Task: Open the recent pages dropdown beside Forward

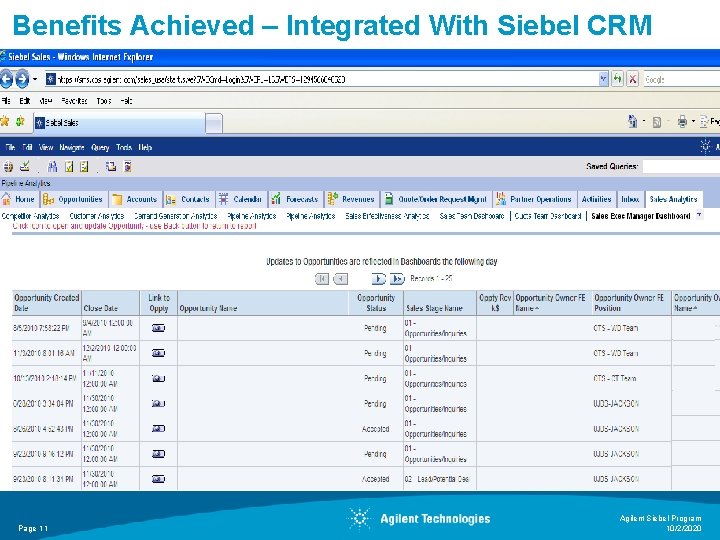Action: click(35, 79)
